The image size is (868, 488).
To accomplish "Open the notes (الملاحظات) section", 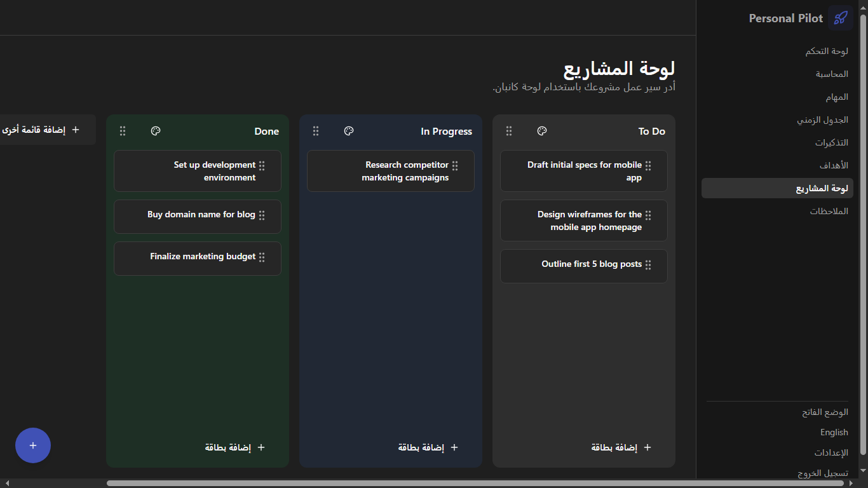I will point(829,212).
